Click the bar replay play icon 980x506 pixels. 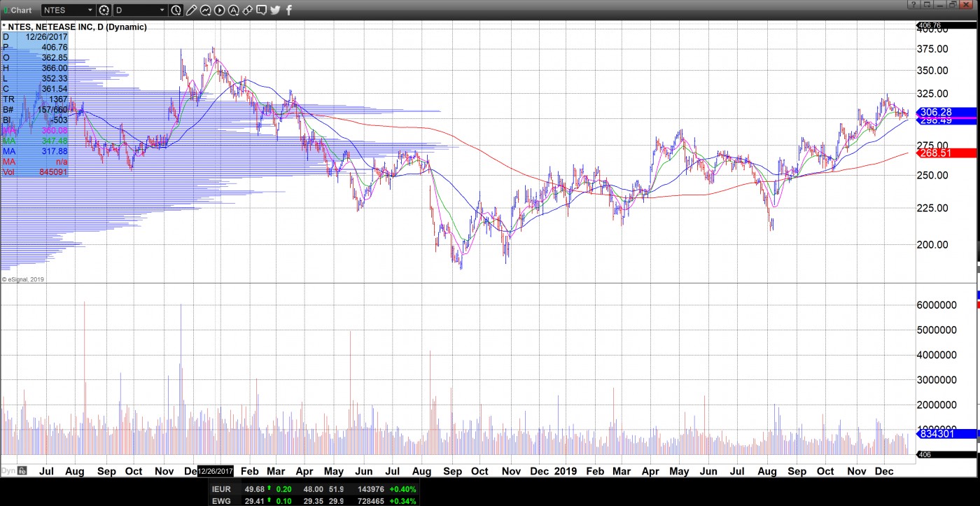click(x=220, y=10)
